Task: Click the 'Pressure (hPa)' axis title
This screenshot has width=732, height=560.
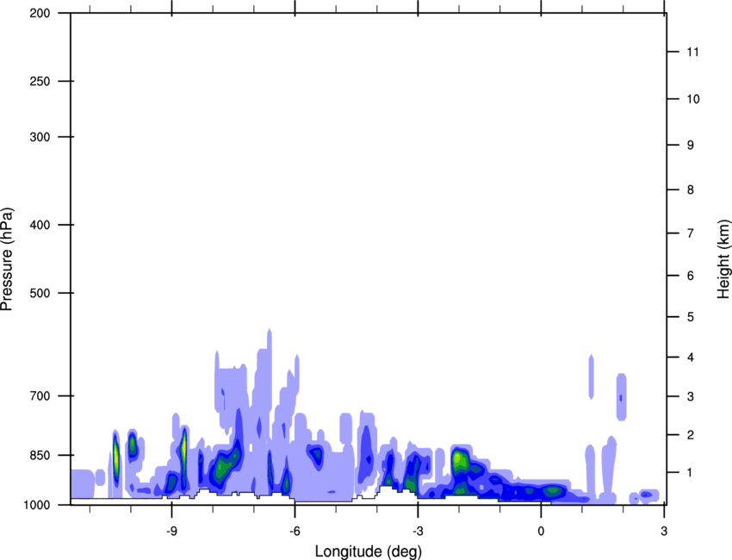Action: pyautogui.click(x=7, y=259)
